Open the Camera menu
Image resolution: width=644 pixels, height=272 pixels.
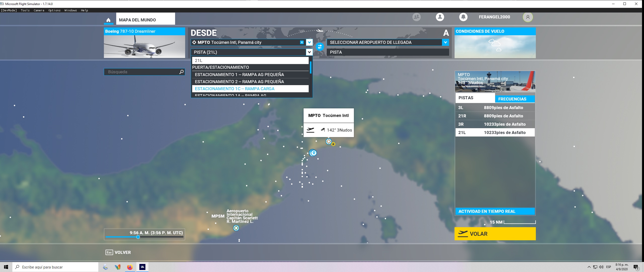(39, 10)
